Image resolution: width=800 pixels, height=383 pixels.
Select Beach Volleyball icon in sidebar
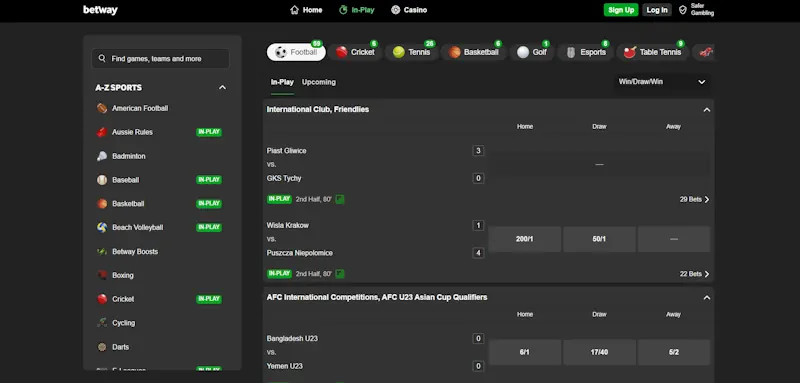(x=102, y=227)
